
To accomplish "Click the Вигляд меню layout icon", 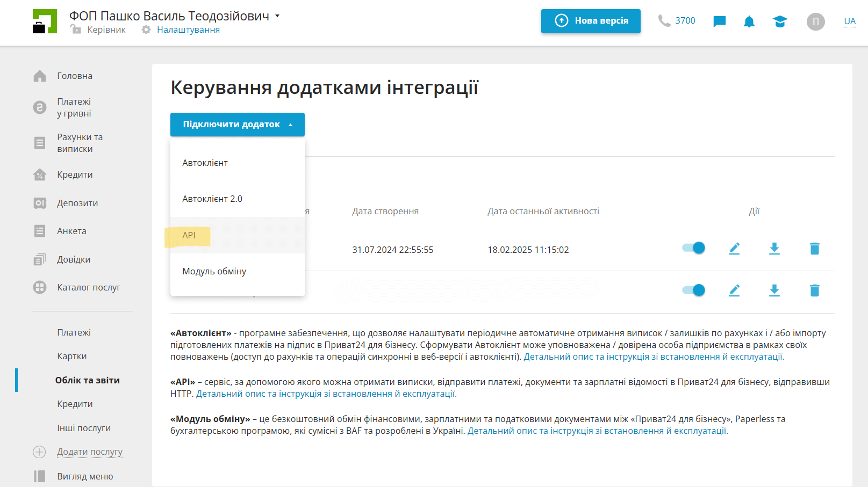I will coord(40,476).
